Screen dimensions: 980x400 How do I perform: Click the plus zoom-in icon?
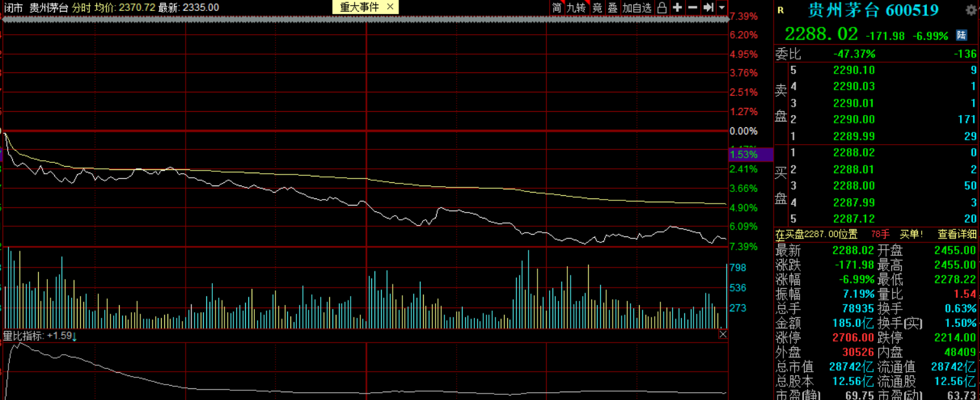677,7
